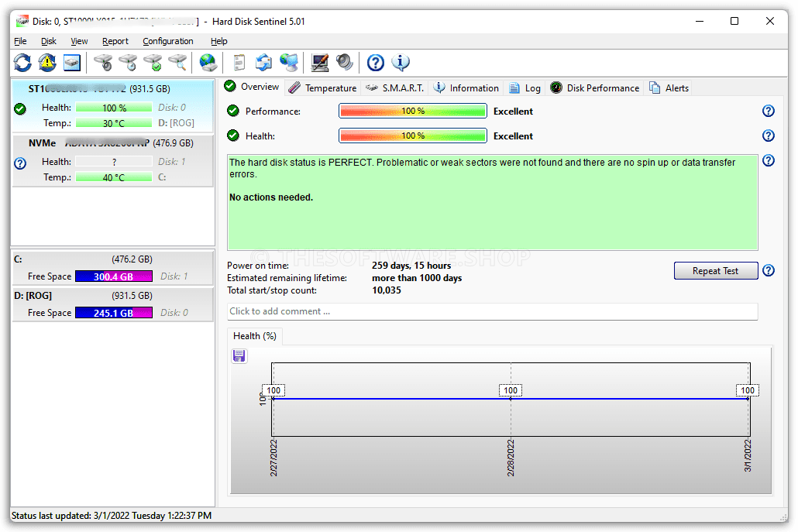Select the C: partition 476.2 GB entry

[112, 268]
